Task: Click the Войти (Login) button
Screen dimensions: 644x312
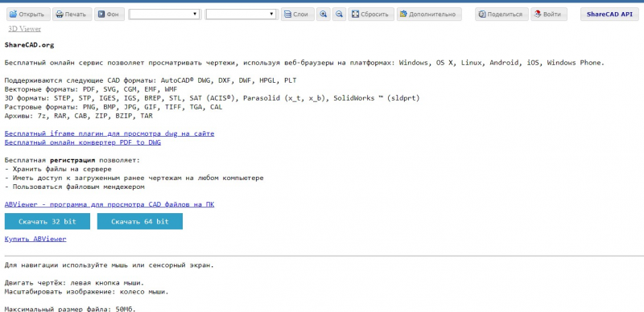Action: (x=548, y=14)
